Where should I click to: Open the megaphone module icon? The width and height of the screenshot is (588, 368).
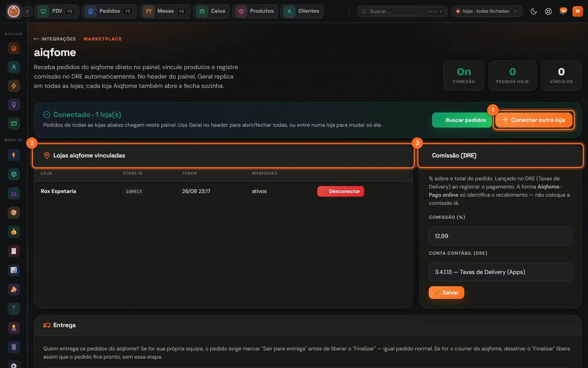14,290
